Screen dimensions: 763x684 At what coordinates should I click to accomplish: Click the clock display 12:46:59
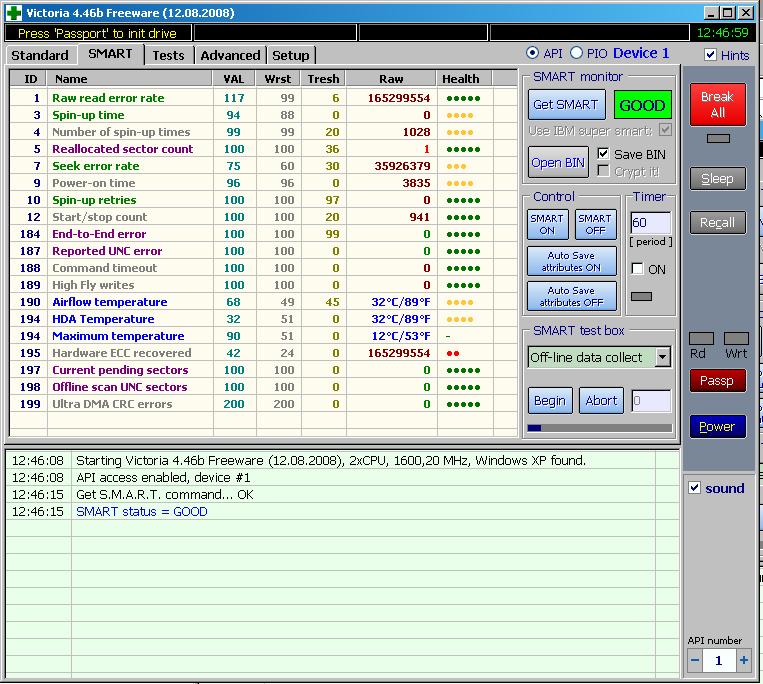[723, 33]
